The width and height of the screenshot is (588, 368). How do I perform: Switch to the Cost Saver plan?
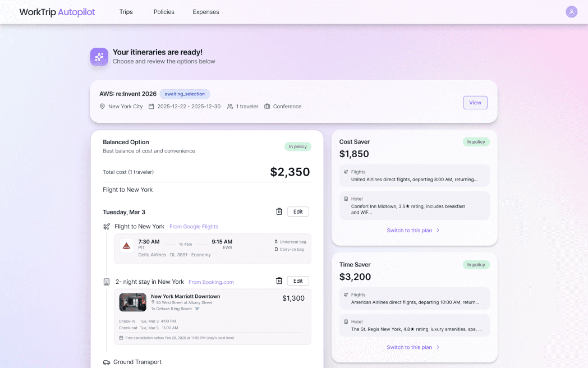(x=413, y=231)
